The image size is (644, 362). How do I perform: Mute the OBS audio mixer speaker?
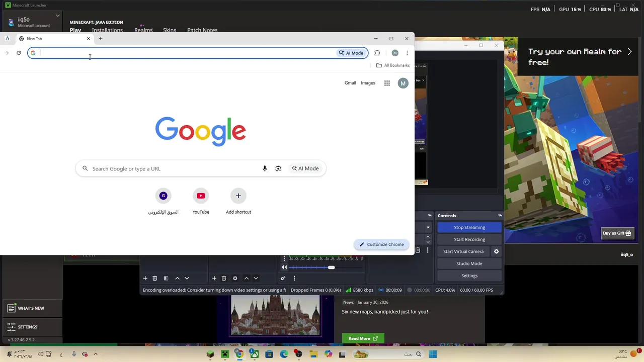point(284,267)
